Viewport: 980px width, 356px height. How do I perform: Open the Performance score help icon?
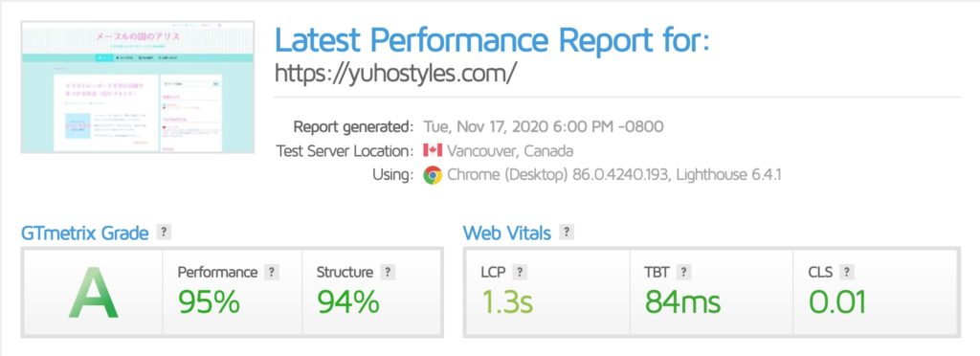coord(271,273)
